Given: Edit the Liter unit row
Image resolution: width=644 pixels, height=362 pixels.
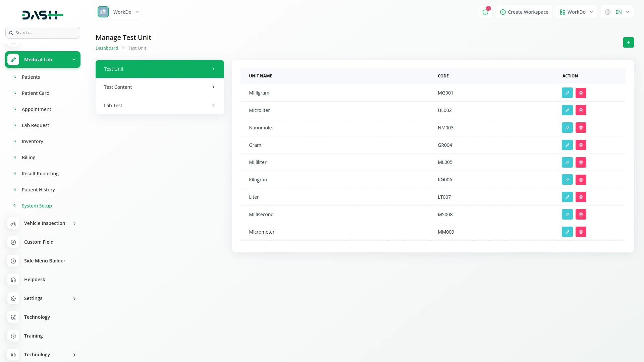Looking at the screenshot, I should pyautogui.click(x=567, y=197).
